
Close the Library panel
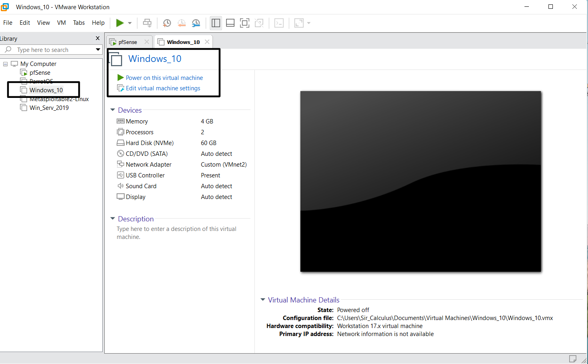point(97,38)
